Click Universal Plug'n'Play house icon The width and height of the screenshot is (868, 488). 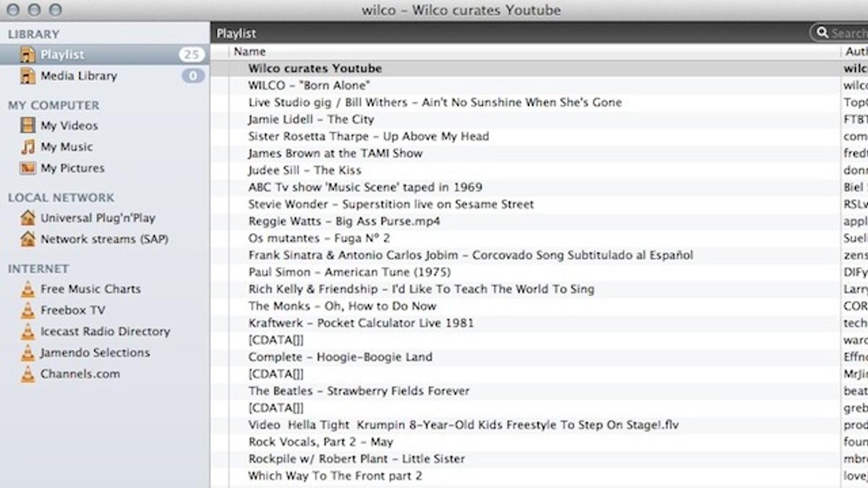coord(28,218)
